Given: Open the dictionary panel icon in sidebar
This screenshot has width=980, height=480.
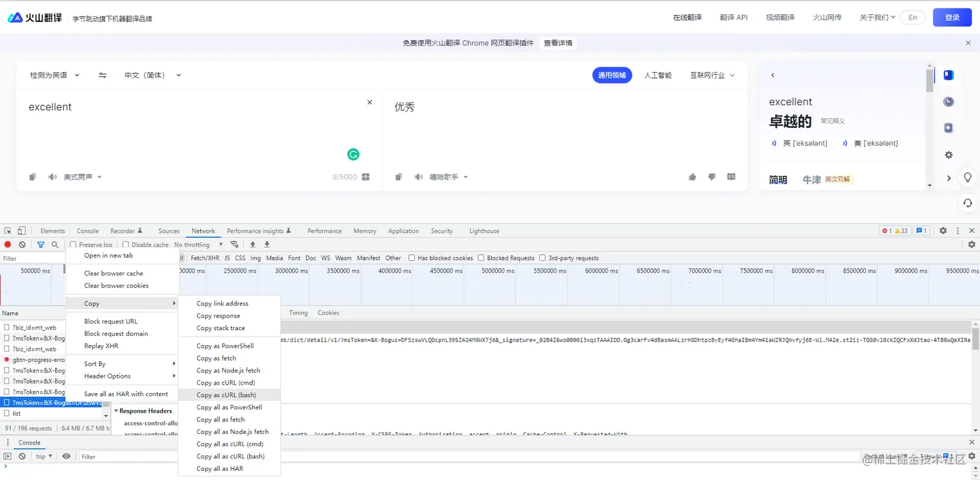Looking at the screenshot, I should click(948, 75).
